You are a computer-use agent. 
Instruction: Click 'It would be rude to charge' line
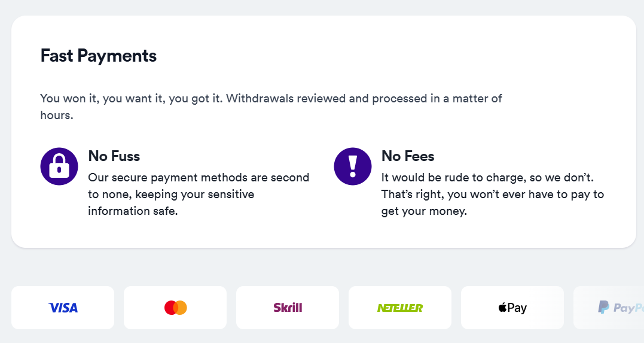point(487,178)
